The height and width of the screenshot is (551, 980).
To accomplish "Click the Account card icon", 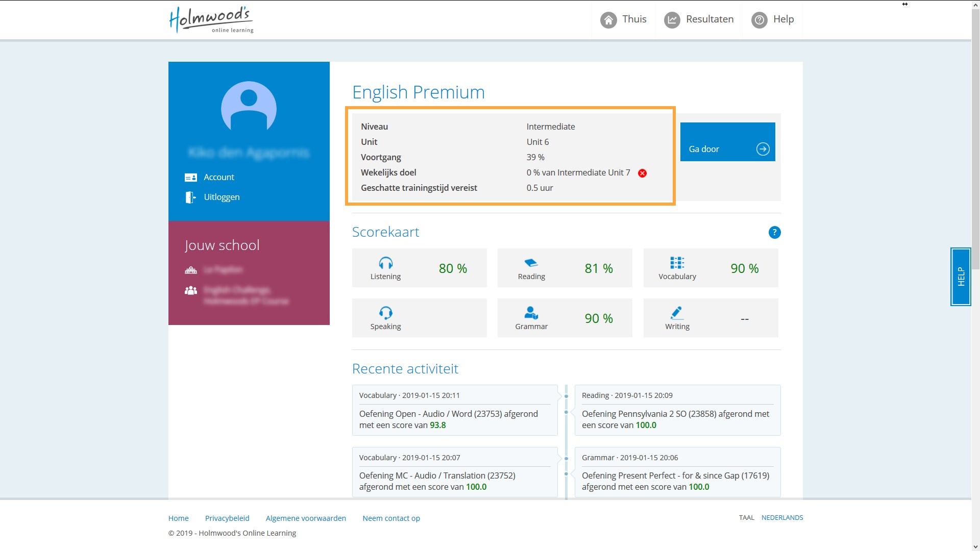I will click(x=191, y=178).
